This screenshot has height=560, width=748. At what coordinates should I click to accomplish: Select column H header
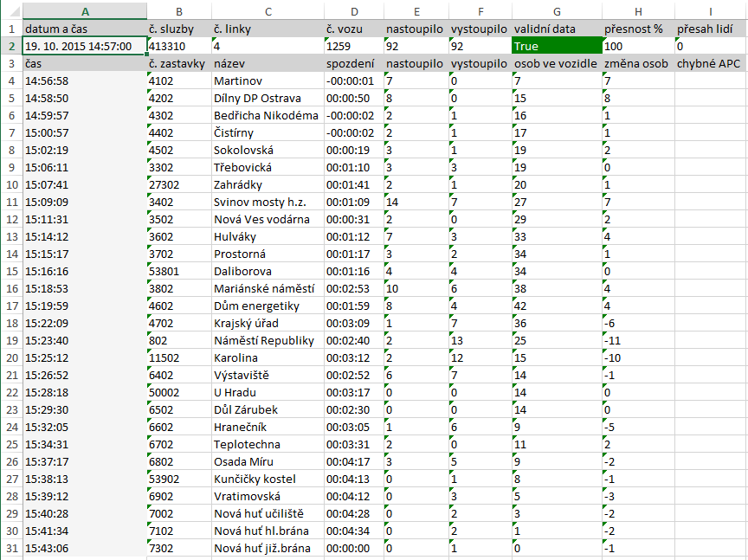[638, 11]
